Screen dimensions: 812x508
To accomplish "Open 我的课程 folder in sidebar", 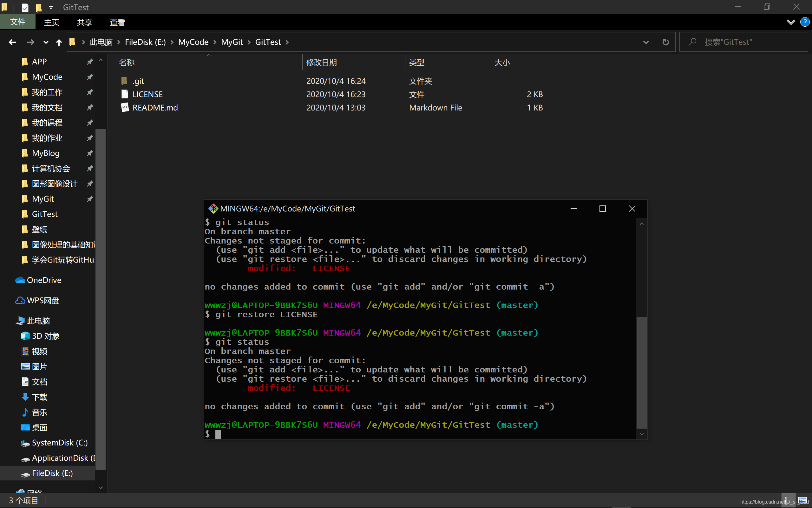I will coord(47,123).
